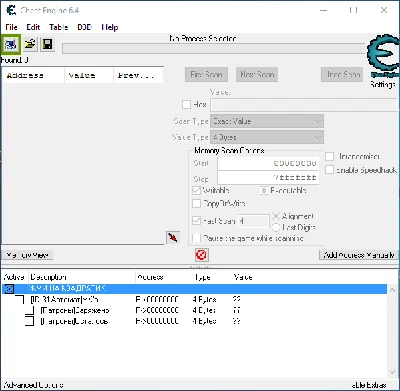The width and height of the screenshot is (400, 391).
Task: Open a cheat table file folder icon
Action: (30, 44)
